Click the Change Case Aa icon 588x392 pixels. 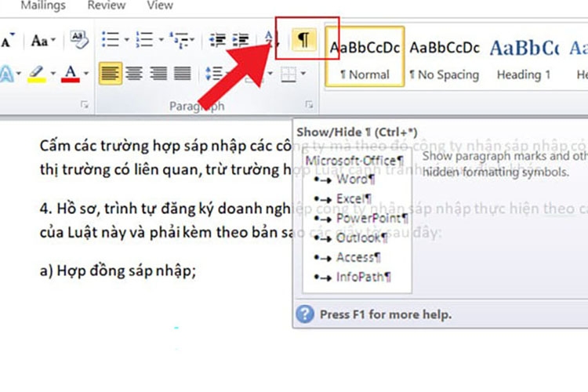pyautogui.click(x=39, y=40)
